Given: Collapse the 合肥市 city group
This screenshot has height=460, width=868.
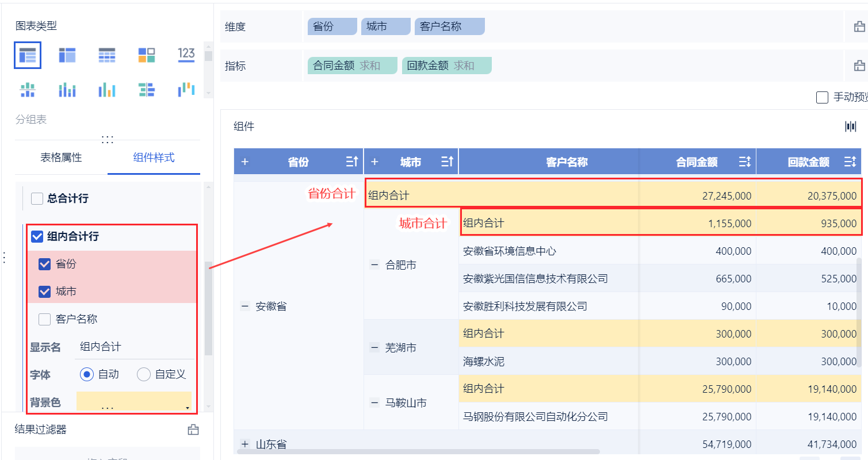Looking at the screenshot, I should tap(374, 265).
